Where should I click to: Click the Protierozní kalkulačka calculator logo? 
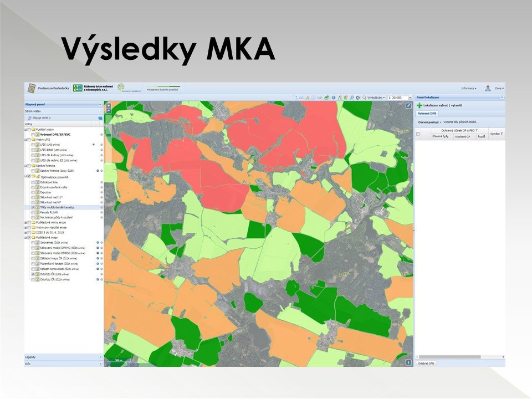tap(31, 88)
